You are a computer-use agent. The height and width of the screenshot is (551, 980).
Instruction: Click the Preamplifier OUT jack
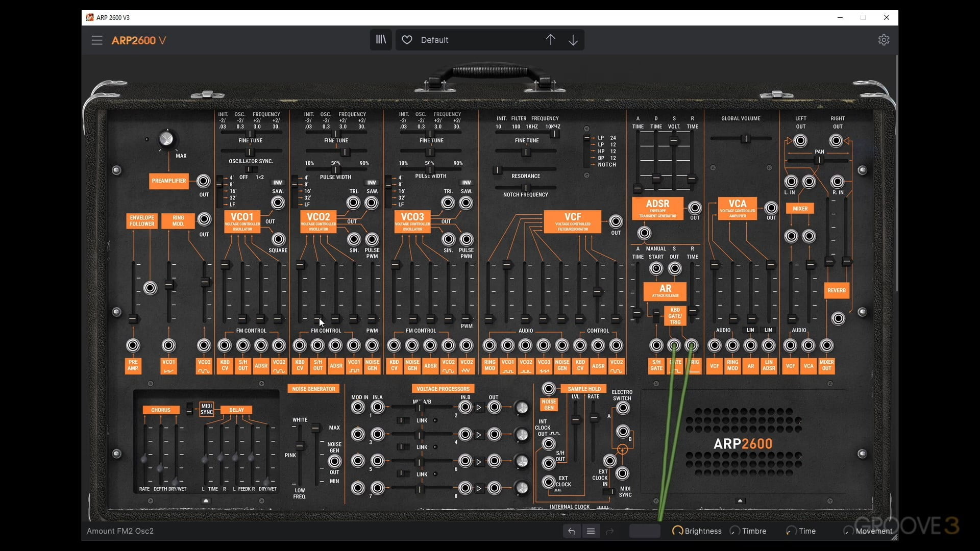(204, 181)
